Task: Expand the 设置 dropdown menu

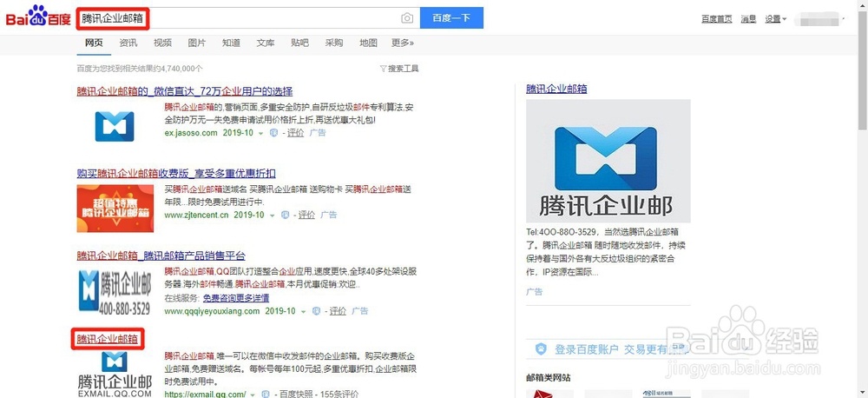Action: pos(775,19)
